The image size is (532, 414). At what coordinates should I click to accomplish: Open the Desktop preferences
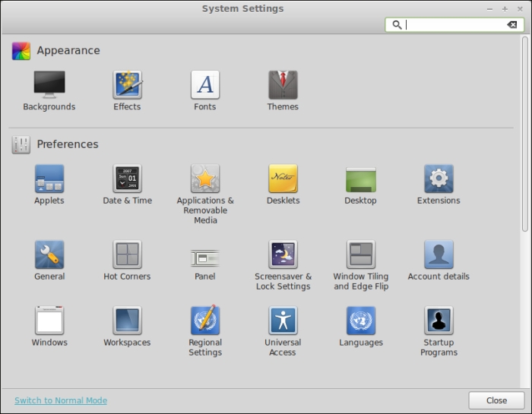tap(361, 185)
